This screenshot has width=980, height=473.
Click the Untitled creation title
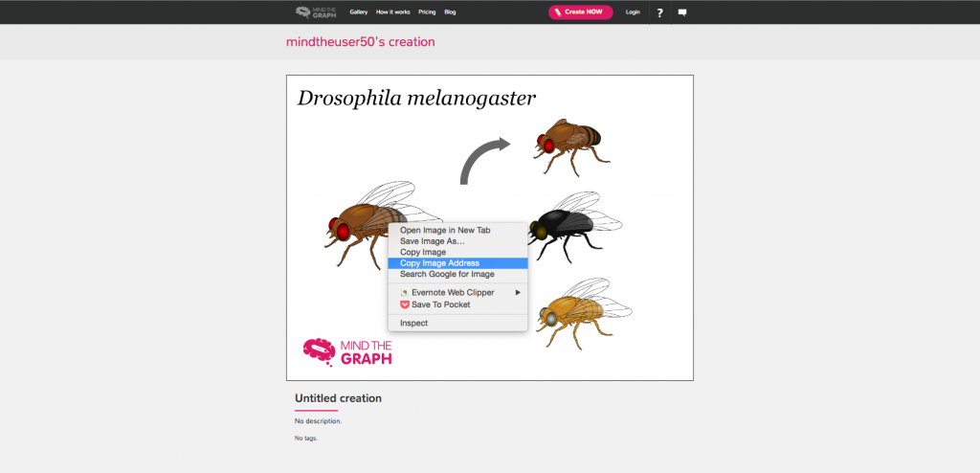(x=338, y=398)
